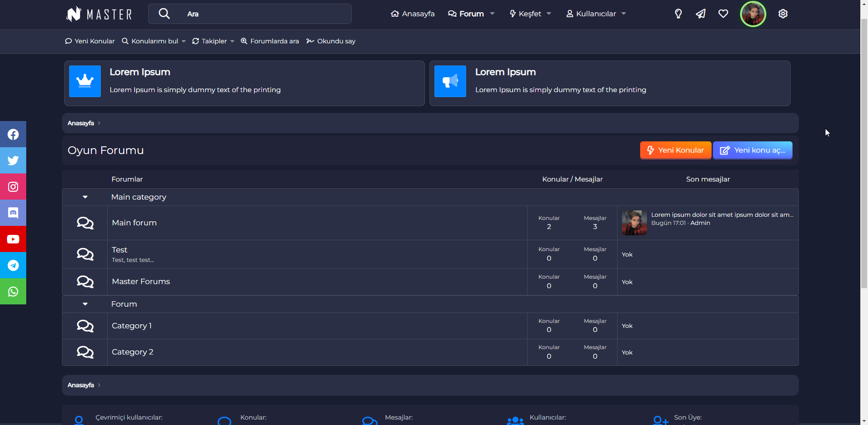868x425 pixels.
Task: Open the WhatsApp sidebar icon
Action: (x=13, y=292)
